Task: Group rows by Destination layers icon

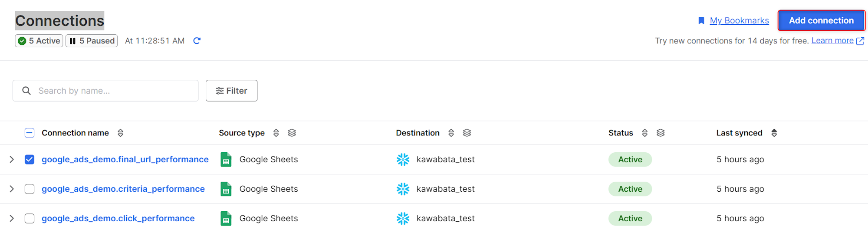Action: click(x=467, y=133)
